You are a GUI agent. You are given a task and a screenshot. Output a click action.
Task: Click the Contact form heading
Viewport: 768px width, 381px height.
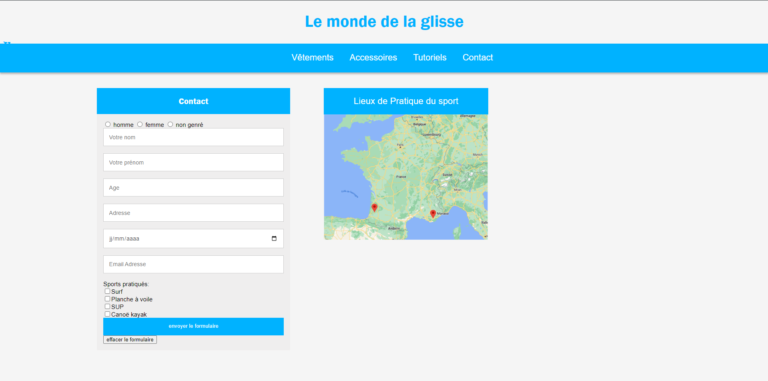click(x=193, y=101)
